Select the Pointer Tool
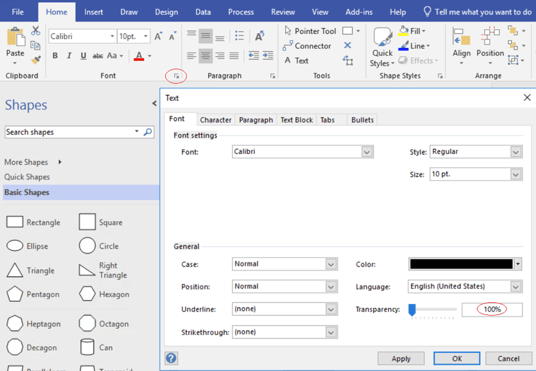 coord(310,31)
